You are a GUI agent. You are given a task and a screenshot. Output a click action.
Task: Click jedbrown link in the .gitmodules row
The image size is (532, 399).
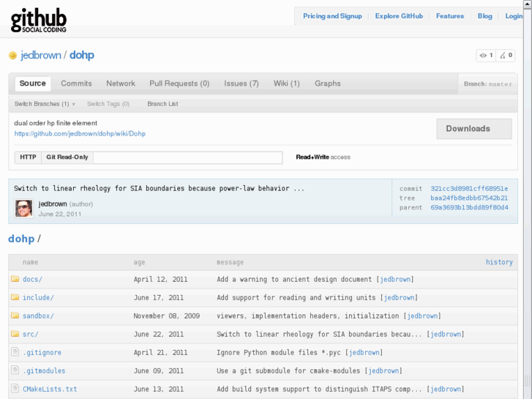point(383,371)
